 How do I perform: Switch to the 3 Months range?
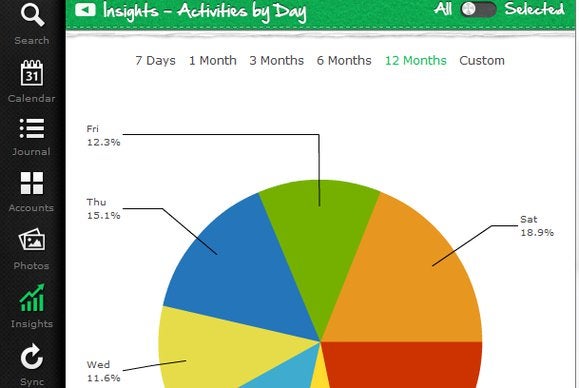click(x=277, y=61)
